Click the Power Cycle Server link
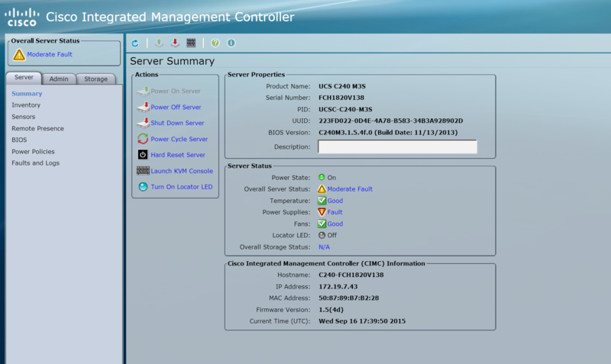611x364 pixels. 179,139
